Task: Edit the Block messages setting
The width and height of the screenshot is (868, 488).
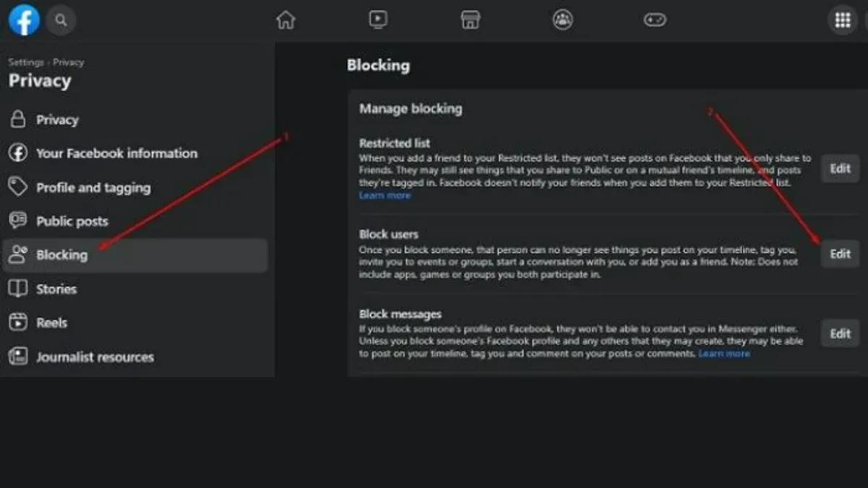Action: 840,333
